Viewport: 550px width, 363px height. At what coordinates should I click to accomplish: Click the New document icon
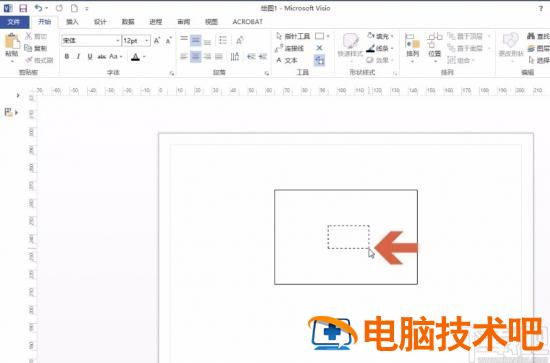[74, 8]
